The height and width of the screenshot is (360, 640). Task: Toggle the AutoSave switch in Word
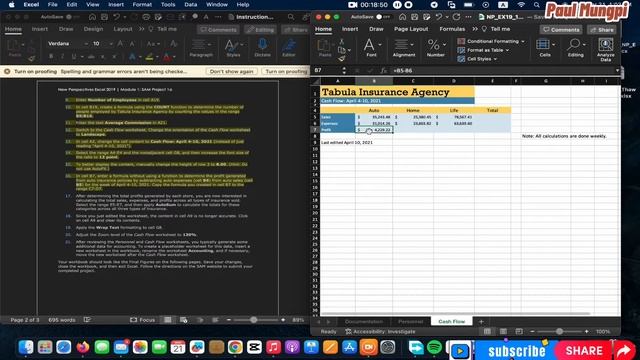click(72, 17)
